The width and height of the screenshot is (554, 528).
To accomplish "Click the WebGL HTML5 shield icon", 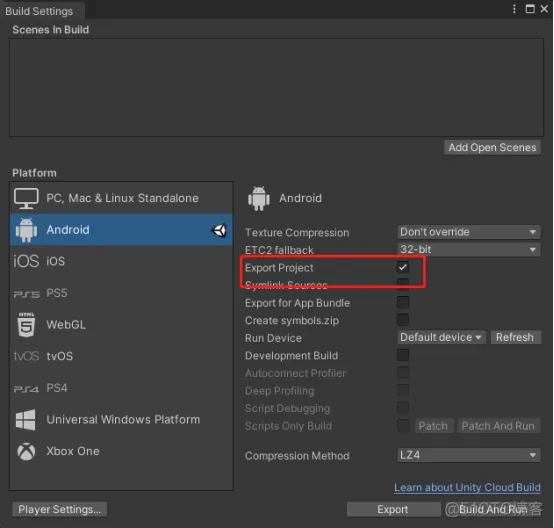I will click(26, 325).
